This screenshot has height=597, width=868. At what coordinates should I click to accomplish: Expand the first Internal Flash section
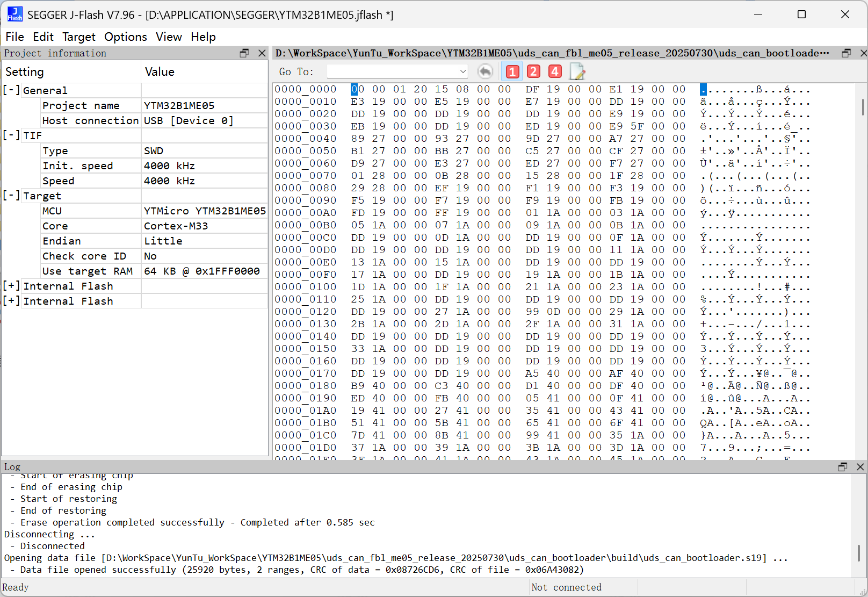[11, 286]
